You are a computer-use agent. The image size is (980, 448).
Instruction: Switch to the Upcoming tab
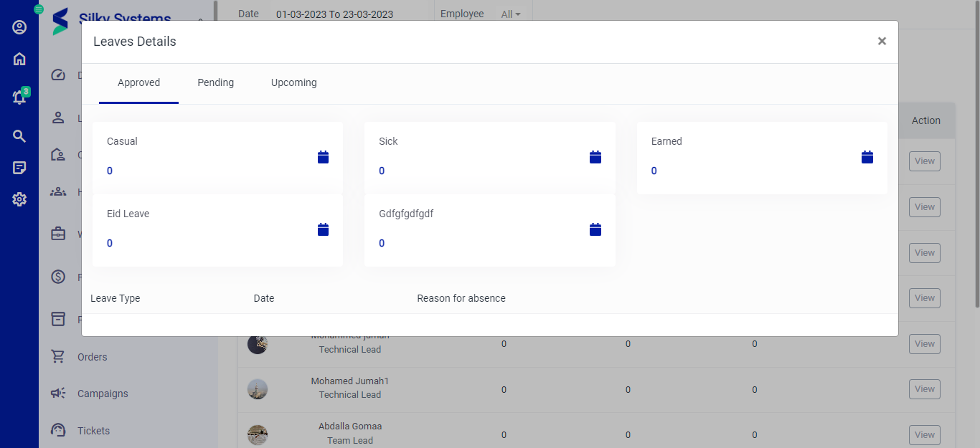point(293,83)
